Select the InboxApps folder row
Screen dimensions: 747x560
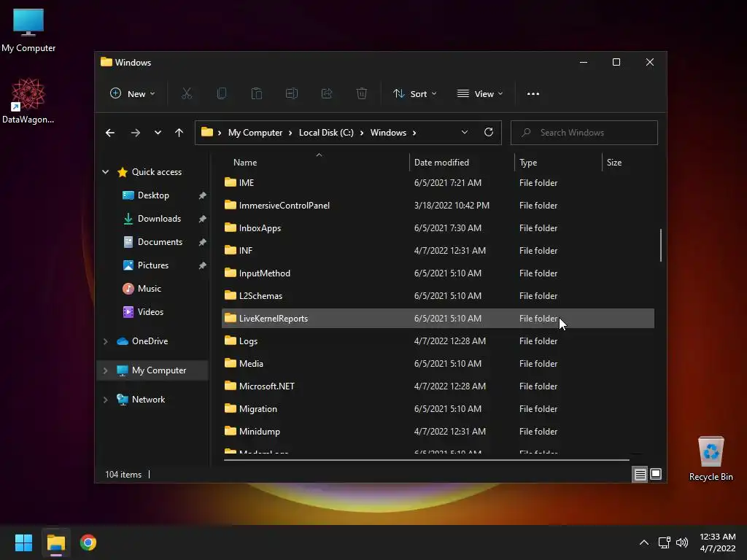(x=438, y=228)
